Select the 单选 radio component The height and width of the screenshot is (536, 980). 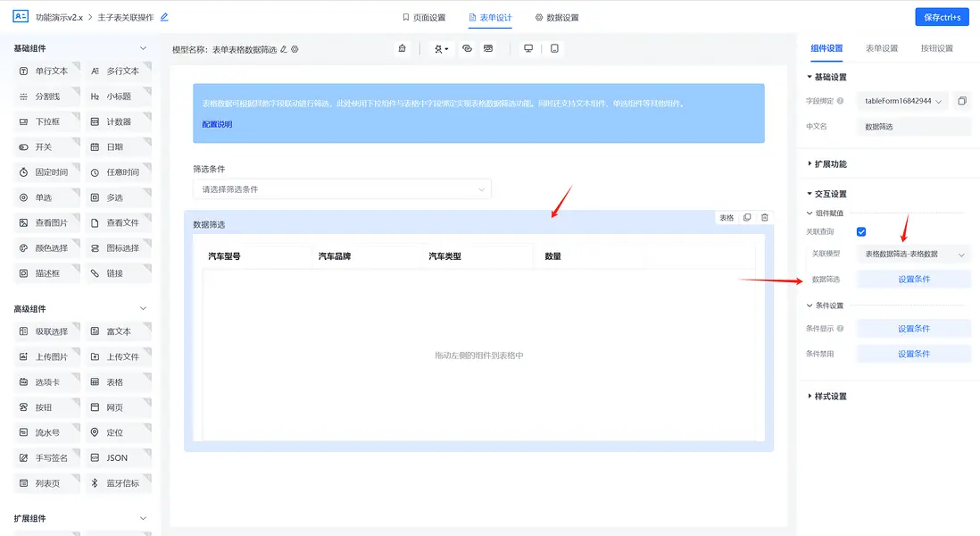coord(47,197)
